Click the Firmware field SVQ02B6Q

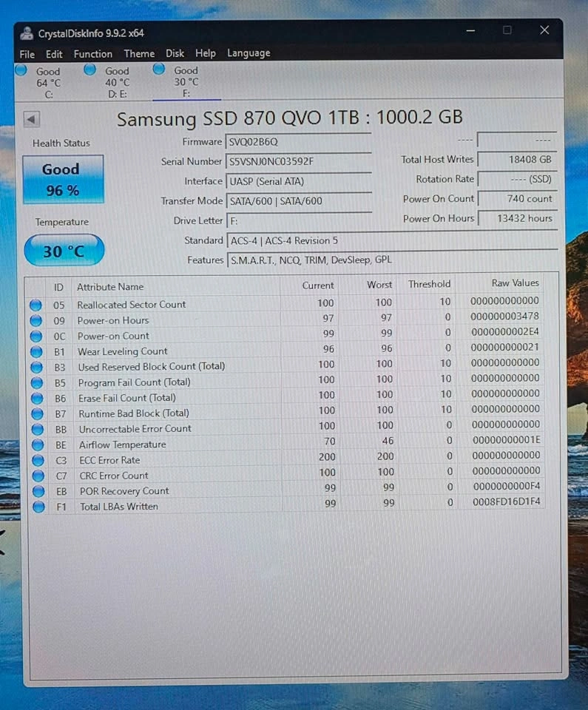point(299,142)
